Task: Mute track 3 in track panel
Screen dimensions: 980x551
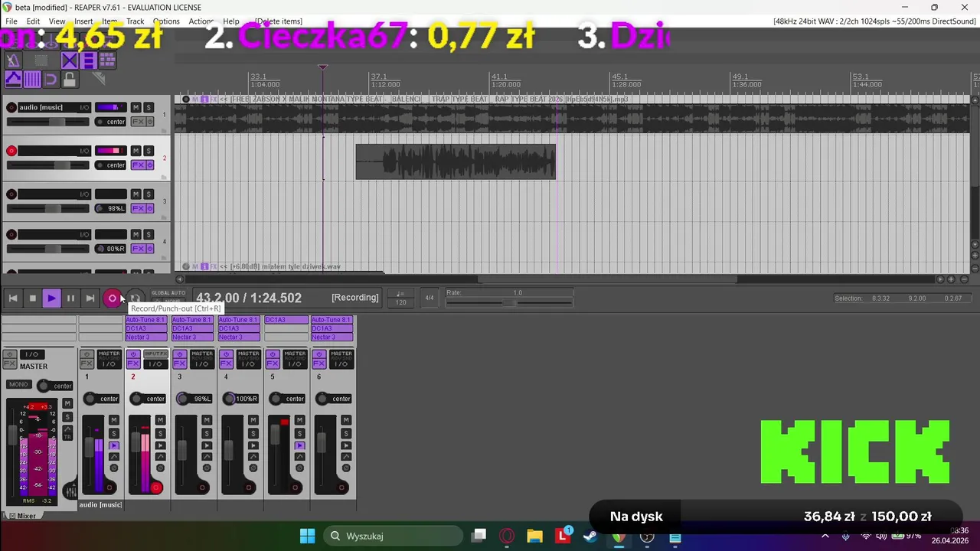Action: (136, 194)
